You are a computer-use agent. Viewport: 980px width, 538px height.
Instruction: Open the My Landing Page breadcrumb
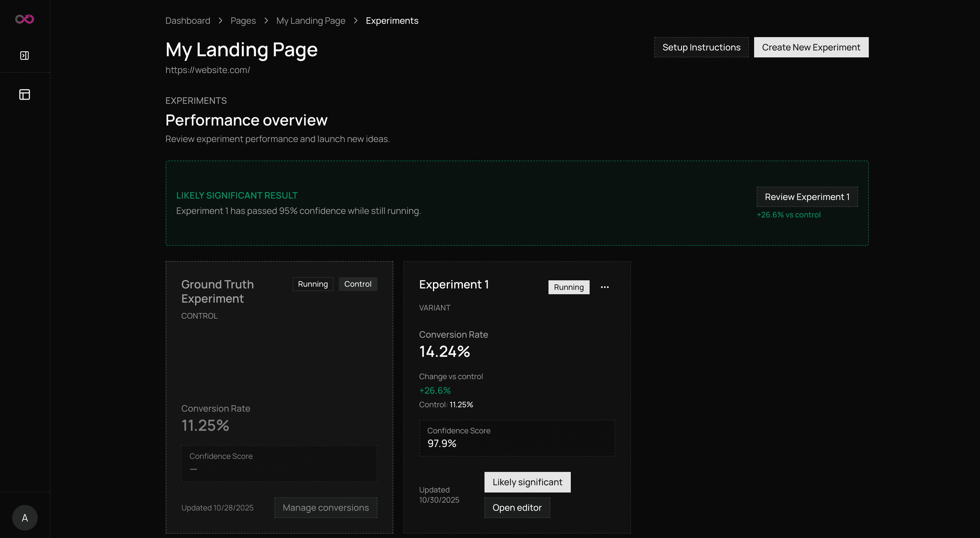point(310,21)
